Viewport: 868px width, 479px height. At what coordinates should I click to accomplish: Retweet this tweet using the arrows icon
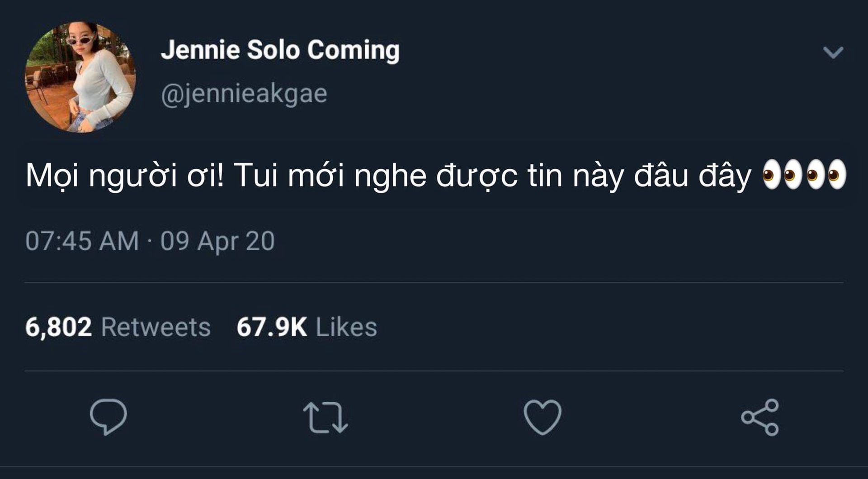pos(325,417)
